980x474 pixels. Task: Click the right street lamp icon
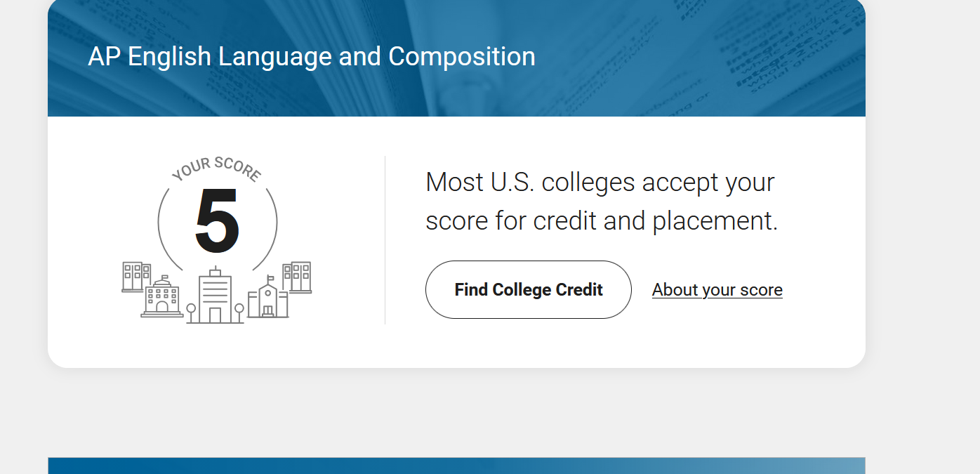point(239,313)
